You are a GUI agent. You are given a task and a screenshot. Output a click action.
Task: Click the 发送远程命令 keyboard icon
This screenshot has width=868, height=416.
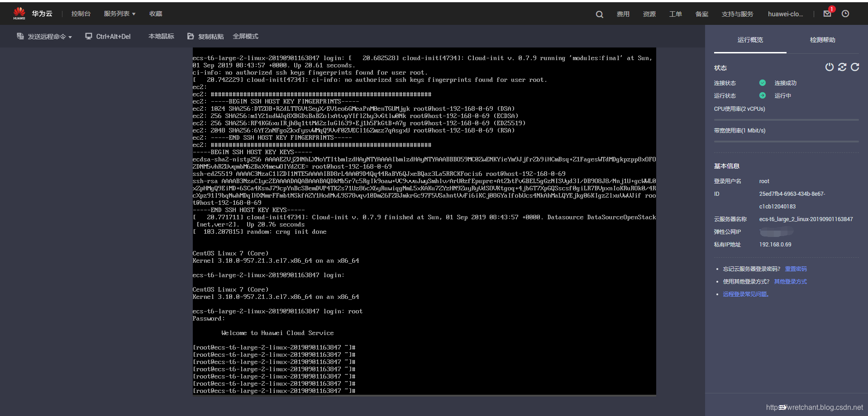click(x=20, y=36)
